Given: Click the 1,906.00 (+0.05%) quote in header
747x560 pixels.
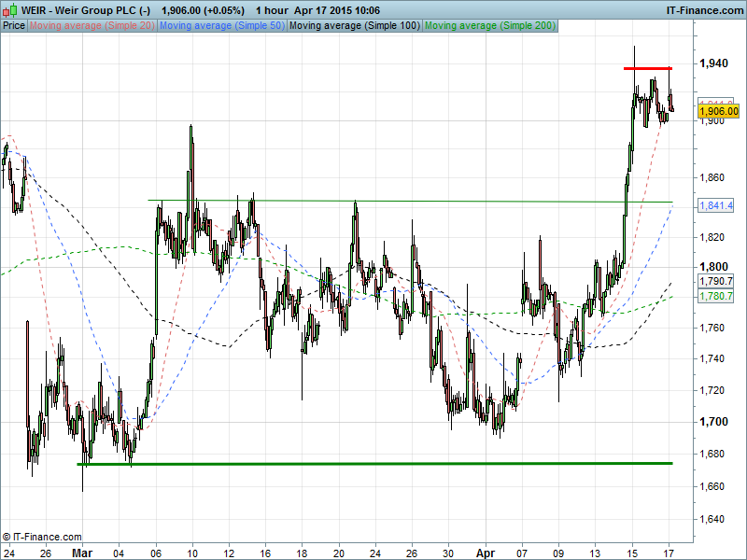Looking at the screenshot, I should [x=203, y=10].
